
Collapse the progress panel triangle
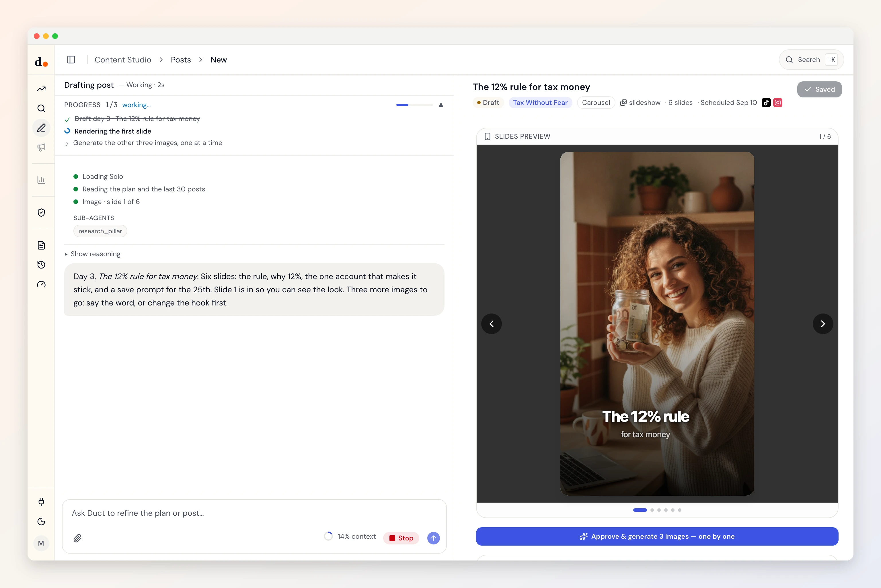click(x=441, y=105)
